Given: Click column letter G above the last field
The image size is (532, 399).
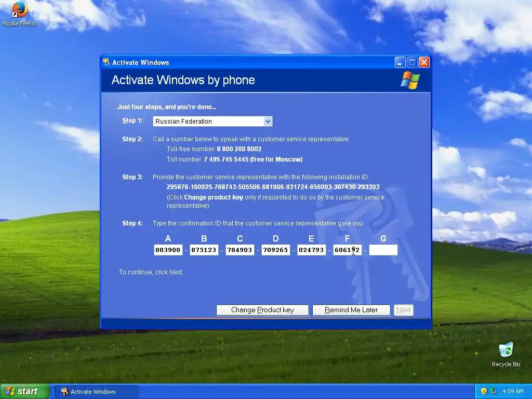Looking at the screenshot, I should [x=383, y=238].
